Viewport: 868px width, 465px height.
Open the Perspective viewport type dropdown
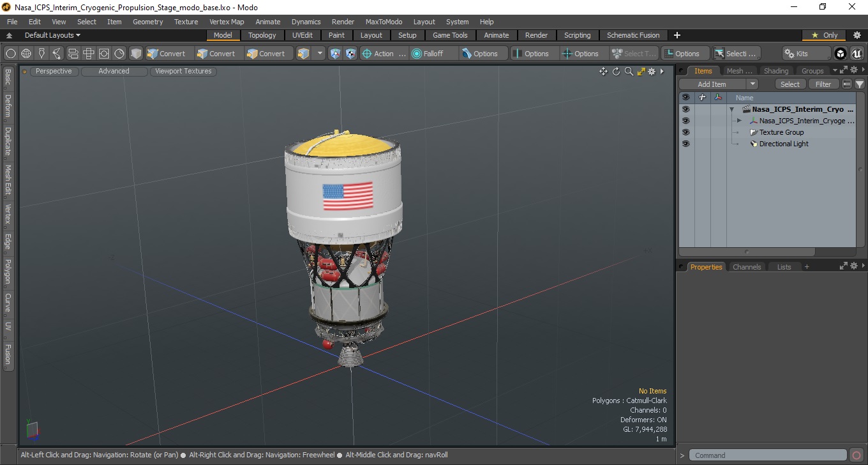pyautogui.click(x=54, y=71)
